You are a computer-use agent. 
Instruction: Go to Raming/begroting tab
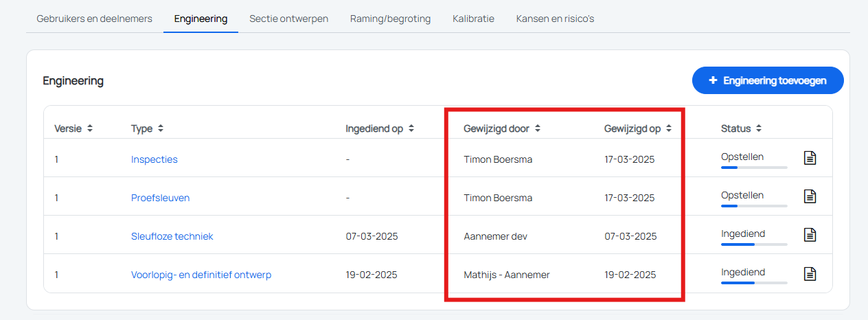click(x=390, y=19)
